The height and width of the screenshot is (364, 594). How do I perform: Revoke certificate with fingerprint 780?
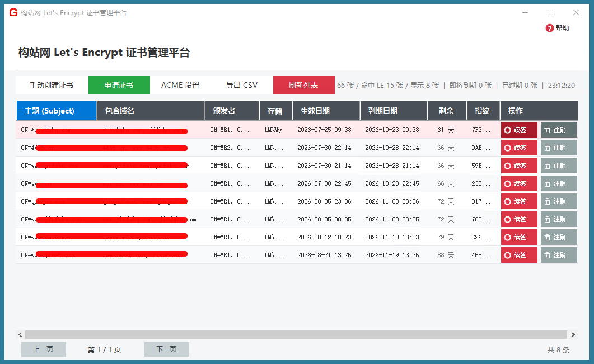click(559, 219)
